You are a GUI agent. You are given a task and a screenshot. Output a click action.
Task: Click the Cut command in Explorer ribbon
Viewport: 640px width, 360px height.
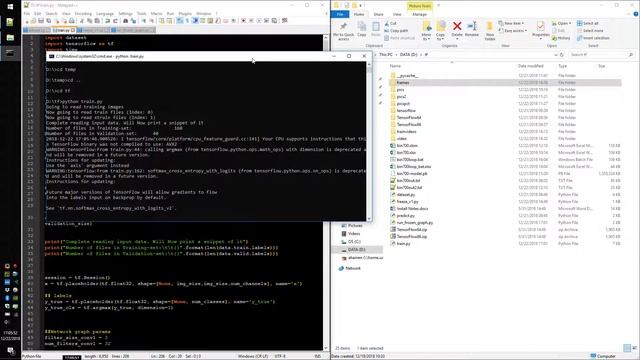[x=390, y=24]
